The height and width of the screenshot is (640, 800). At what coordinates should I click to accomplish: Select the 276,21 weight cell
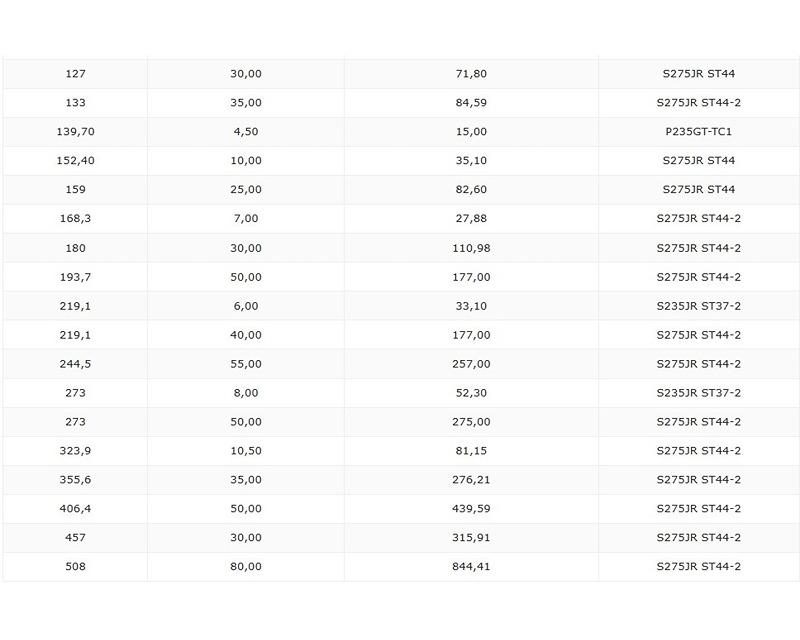click(x=471, y=480)
